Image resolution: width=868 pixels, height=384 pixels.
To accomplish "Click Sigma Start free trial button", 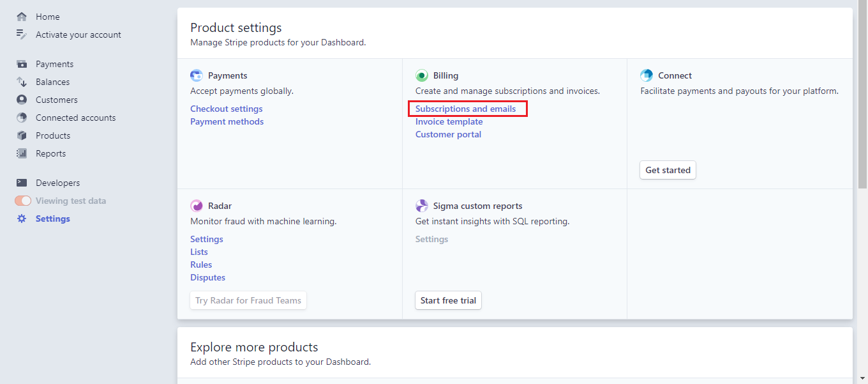I will [448, 300].
